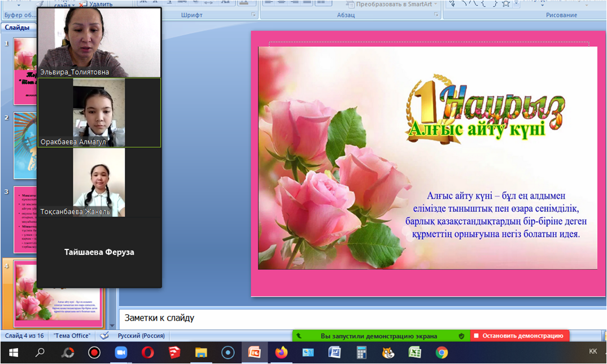
Task: Stop the screen share with Остановить демонстрацию
Action: point(519,336)
